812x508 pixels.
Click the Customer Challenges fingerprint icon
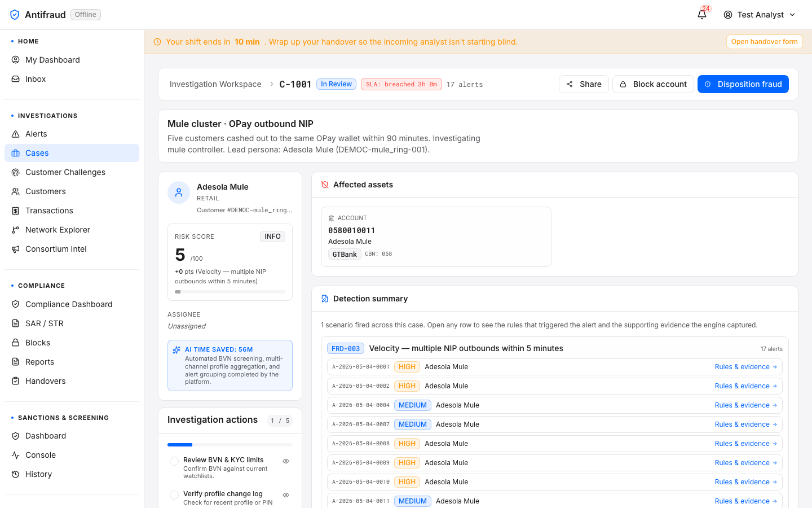click(x=16, y=172)
